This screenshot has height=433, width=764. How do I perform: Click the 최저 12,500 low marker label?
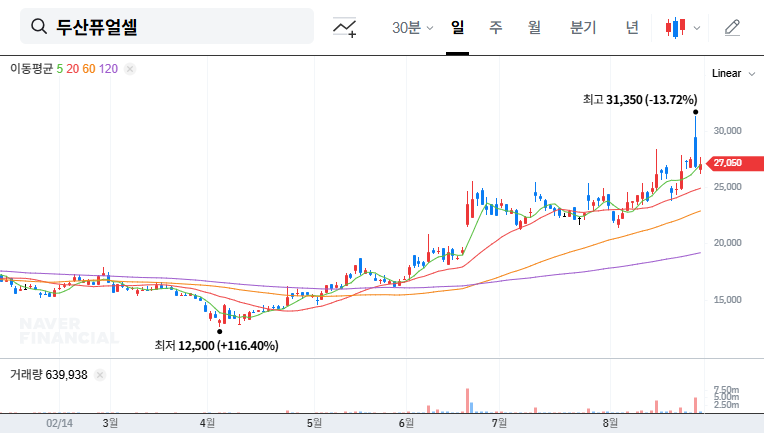[x=216, y=346]
